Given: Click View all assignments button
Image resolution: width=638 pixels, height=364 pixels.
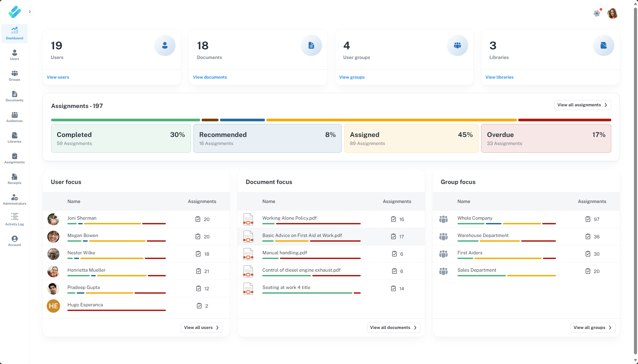Looking at the screenshot, I should 582,105.
